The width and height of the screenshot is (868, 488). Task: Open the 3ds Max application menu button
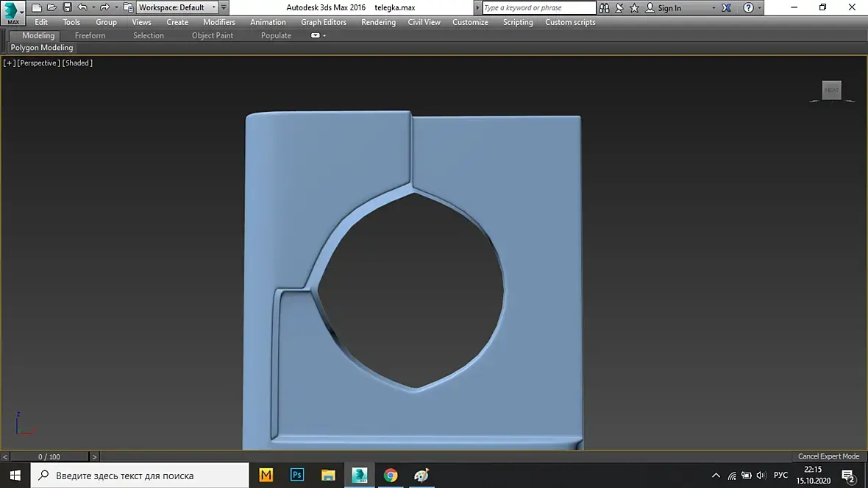tap(13, 13)
